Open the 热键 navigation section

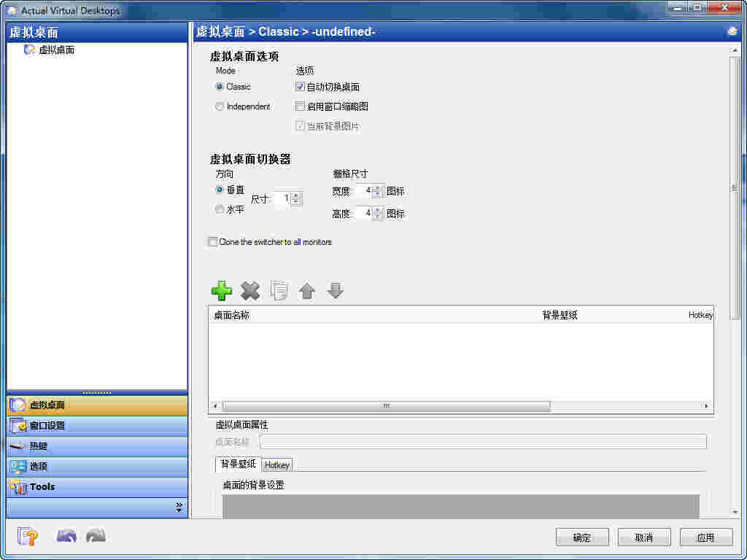[x=97, y=446]
